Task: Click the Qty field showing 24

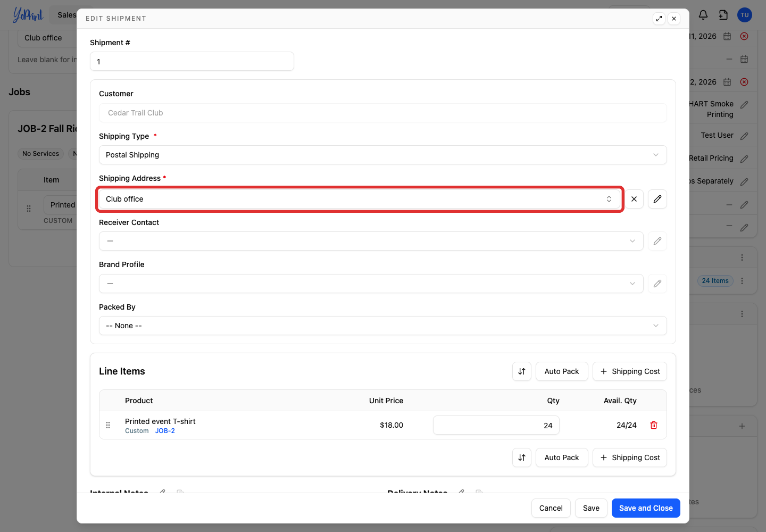Action: coord(496,425)
